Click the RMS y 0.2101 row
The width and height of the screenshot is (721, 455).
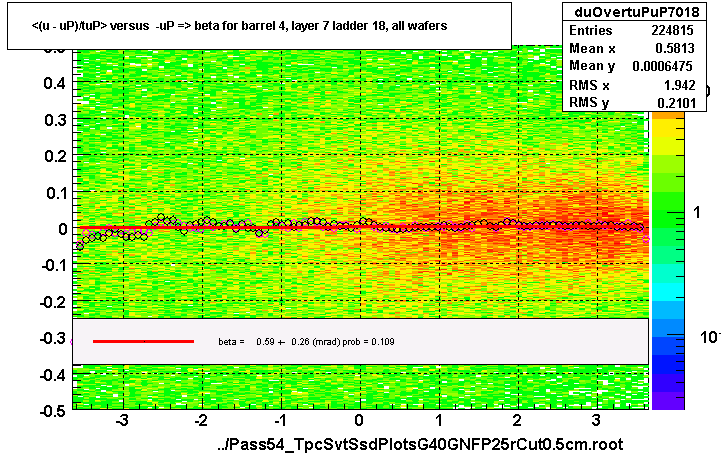pyautogui.click(x=631, y=102)
